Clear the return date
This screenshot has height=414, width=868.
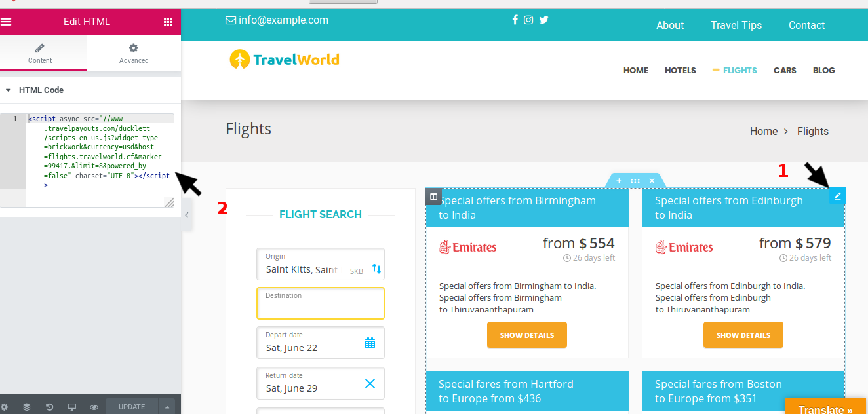(x=370, y=383)
